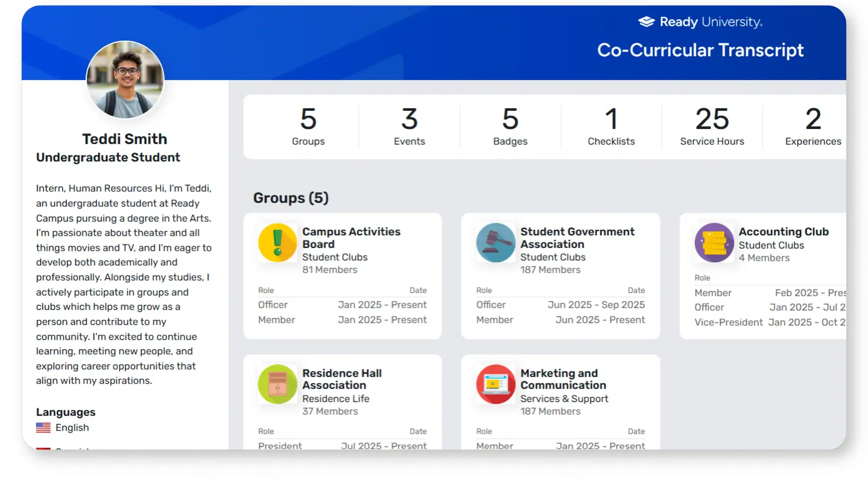The image size is (868, 488).
Task: Click the Groups (5) section heading
Action: (291, 198)
